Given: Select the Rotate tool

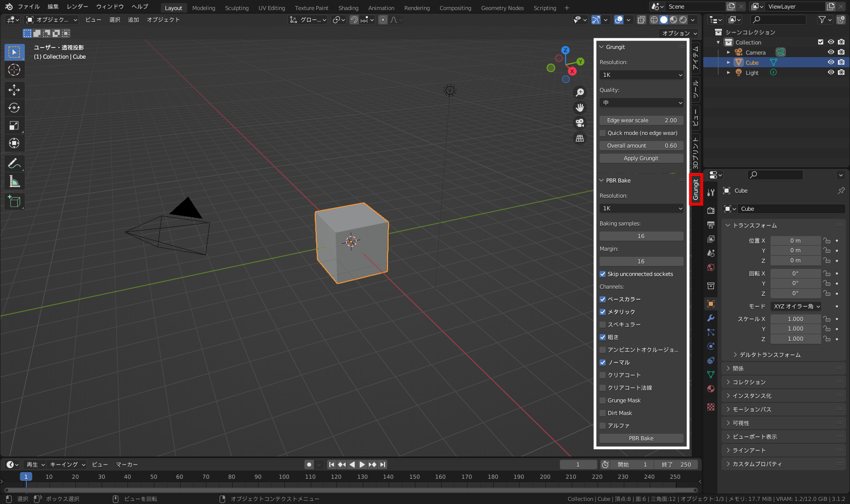Looking at the screenshot, I should click(x=14, y=108).
